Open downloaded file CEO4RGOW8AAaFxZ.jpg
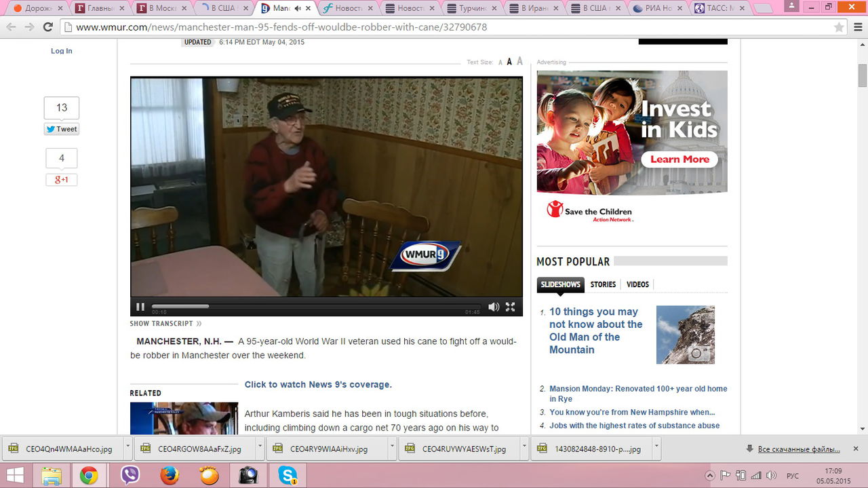868x488 pixels. 193,449
